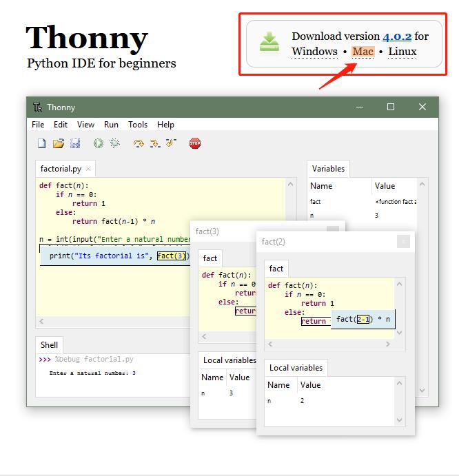
Task: Click the Step out arrow icon
Action: point(172,143)
